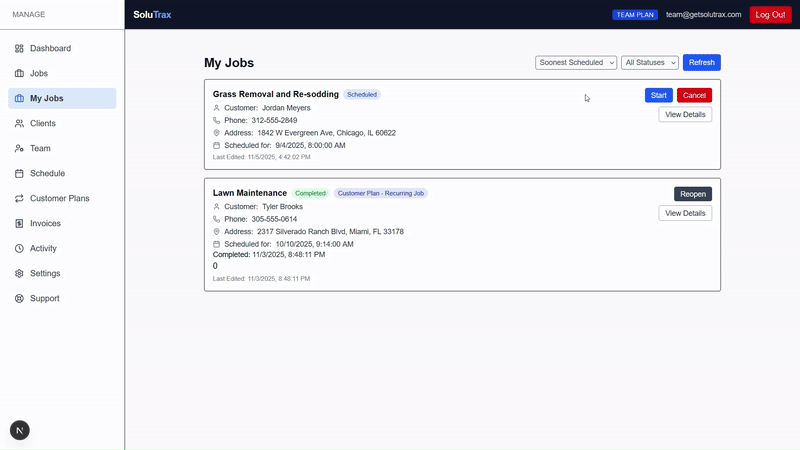800x450 pixels.
Task: Click the Customer Plans recurring icon
Action: pos(19,198)
